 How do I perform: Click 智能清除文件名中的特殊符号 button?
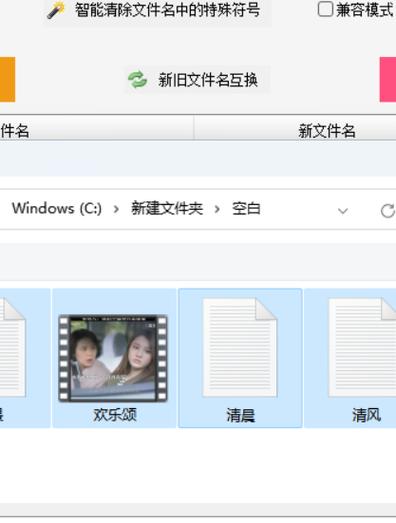tap(157, 11)
